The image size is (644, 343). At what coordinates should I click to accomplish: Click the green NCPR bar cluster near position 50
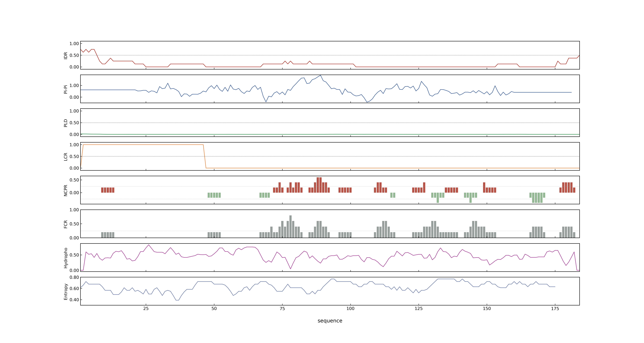(x=214, y=195)
